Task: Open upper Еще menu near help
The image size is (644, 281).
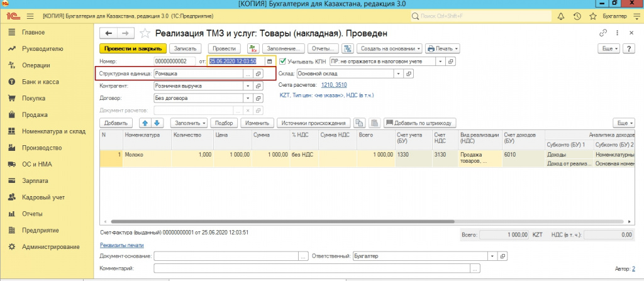Action: point(610,48)
